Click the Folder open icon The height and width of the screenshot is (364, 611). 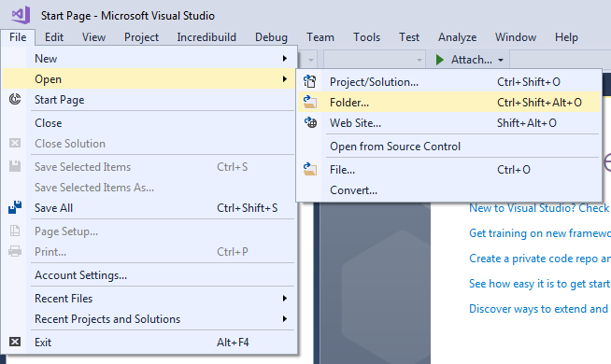[310, 103]
